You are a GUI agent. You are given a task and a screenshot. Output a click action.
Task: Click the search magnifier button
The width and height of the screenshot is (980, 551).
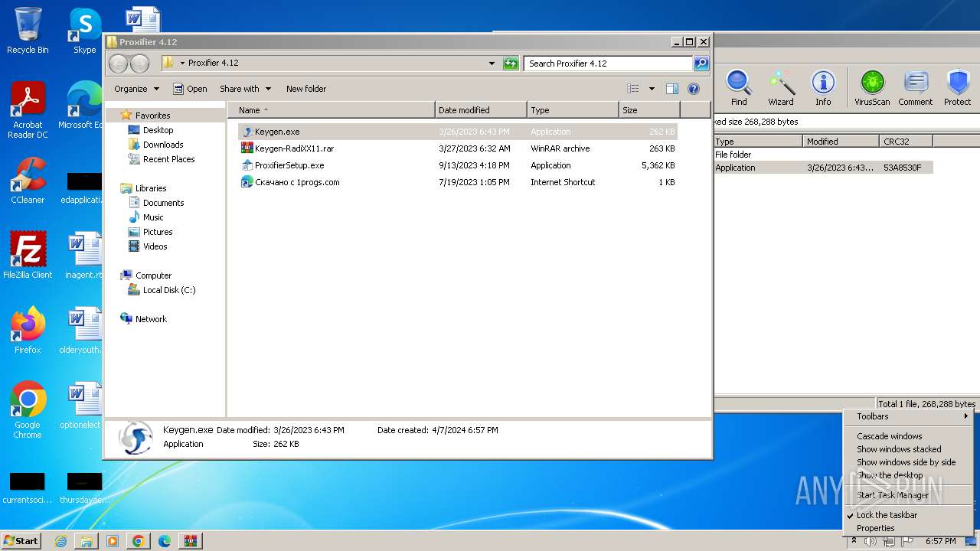coord(701,64)
